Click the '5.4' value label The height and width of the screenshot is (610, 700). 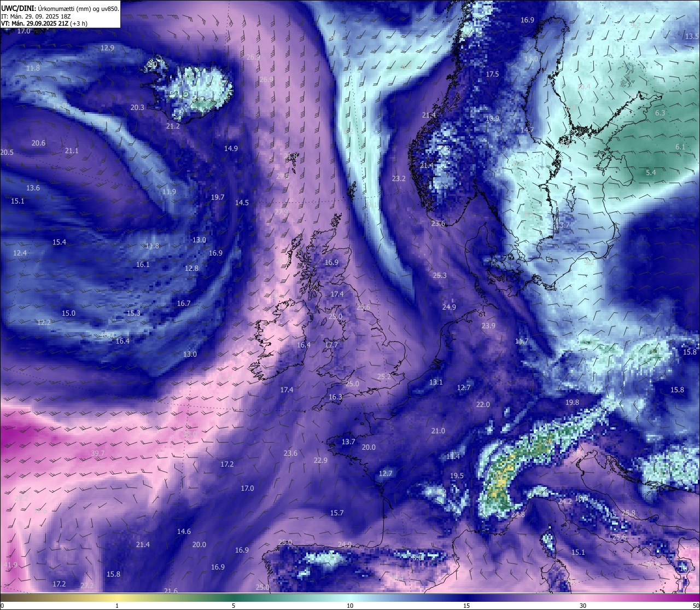coord(651,173)
